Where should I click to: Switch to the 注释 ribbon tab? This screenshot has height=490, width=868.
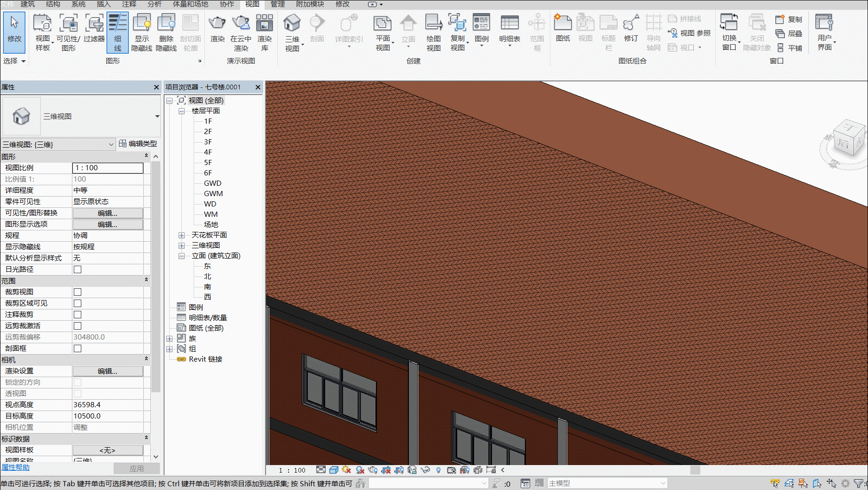(129, 4)
